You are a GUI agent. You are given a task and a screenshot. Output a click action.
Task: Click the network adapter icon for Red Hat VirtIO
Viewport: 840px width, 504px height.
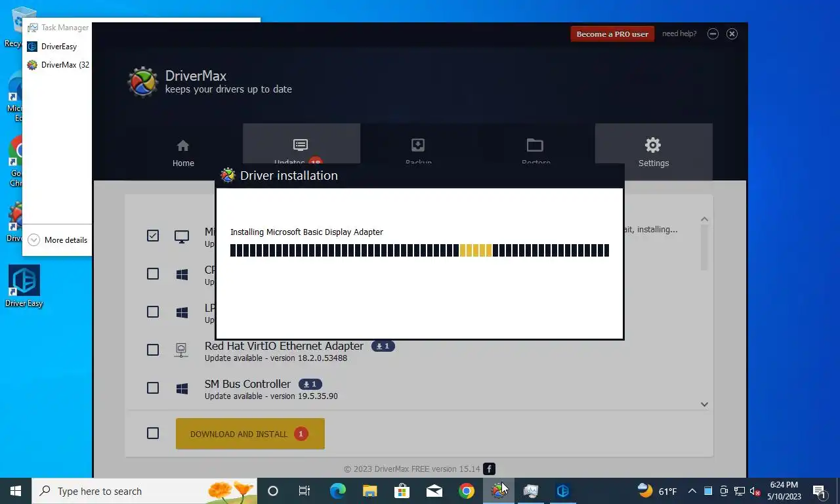coord(182,350)
